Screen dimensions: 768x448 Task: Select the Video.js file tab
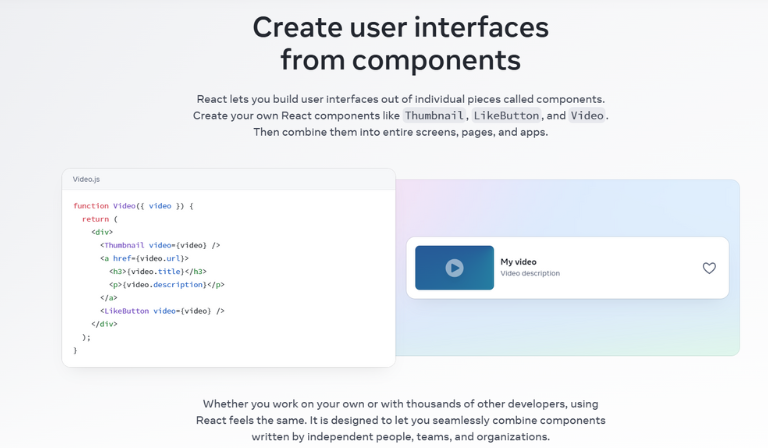click(86, 179)
